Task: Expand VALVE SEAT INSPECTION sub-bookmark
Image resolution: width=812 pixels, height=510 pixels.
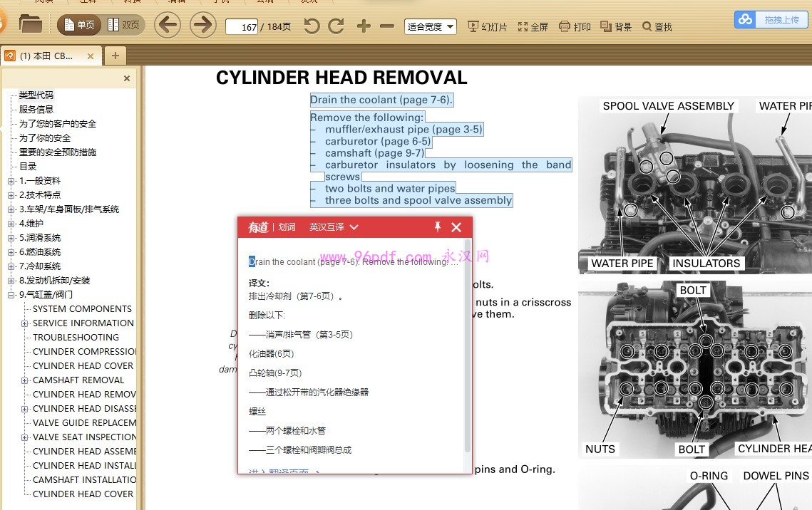Action: point(24,437)
